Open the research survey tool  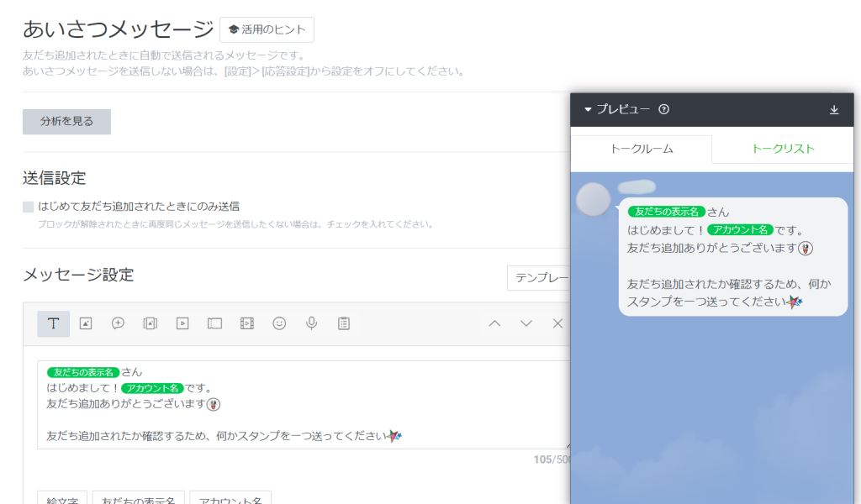(343, 323)
